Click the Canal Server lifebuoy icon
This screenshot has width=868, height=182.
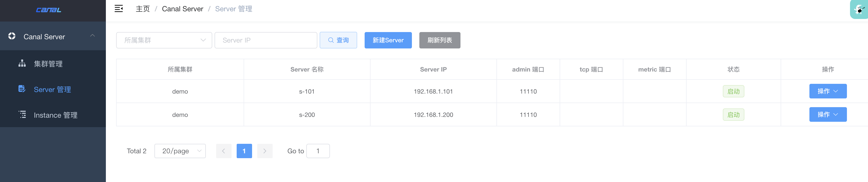tap(12, 36)
